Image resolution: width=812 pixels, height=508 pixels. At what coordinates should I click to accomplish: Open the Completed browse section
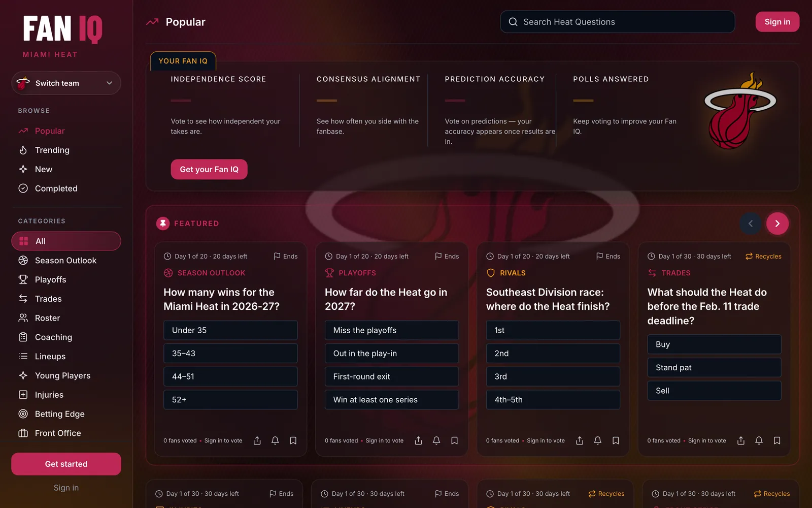point(66,188)
